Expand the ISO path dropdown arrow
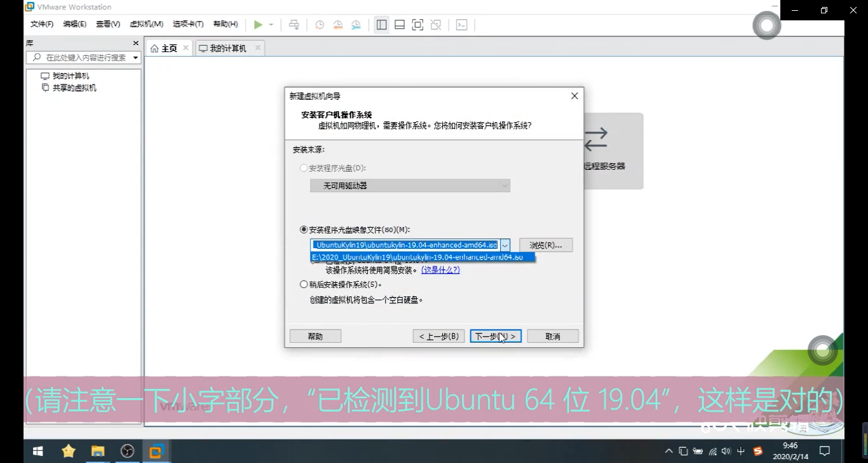Viewport: 868px width, 463px height. coord(505,245)
